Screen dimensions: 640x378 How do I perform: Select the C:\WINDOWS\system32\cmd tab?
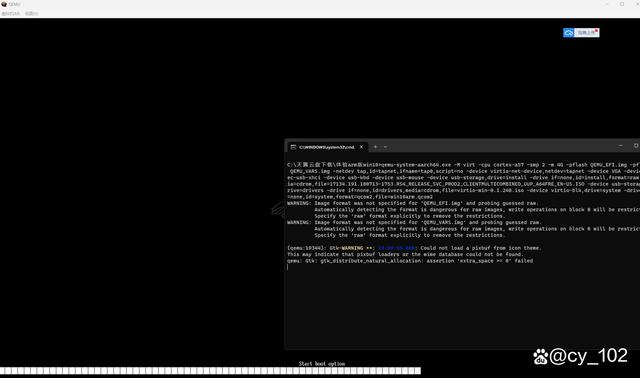[x=327, y=147]
